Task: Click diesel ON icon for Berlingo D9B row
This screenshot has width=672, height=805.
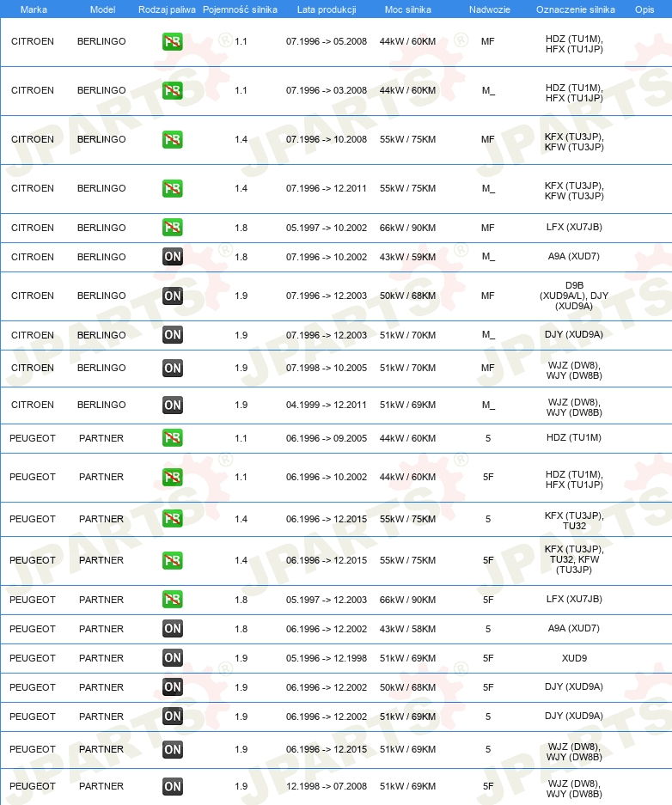Action: [173, 296]
